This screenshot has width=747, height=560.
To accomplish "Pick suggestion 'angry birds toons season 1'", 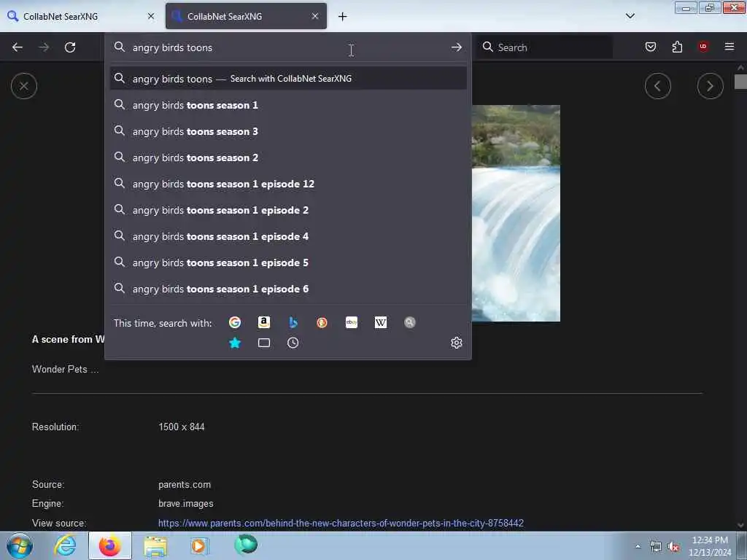I will pyautogui.click(x=288, y=105).
